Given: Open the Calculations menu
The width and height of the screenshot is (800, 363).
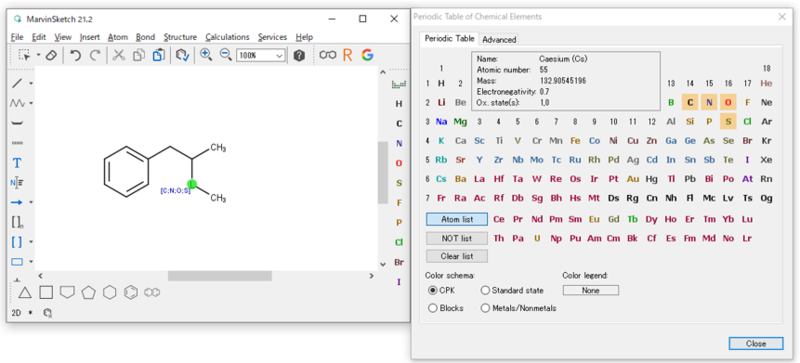Looking at the screenshot, I should (228, 37).
